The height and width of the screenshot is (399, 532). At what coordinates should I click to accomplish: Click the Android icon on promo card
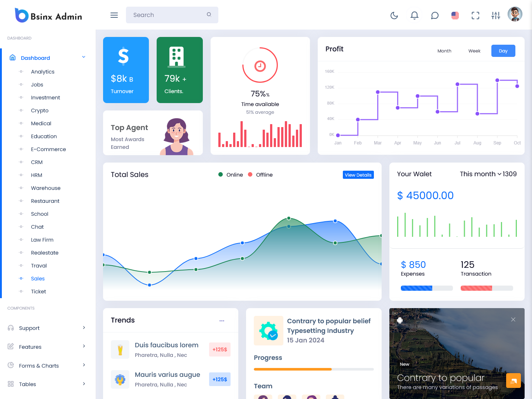pos(400,320)
